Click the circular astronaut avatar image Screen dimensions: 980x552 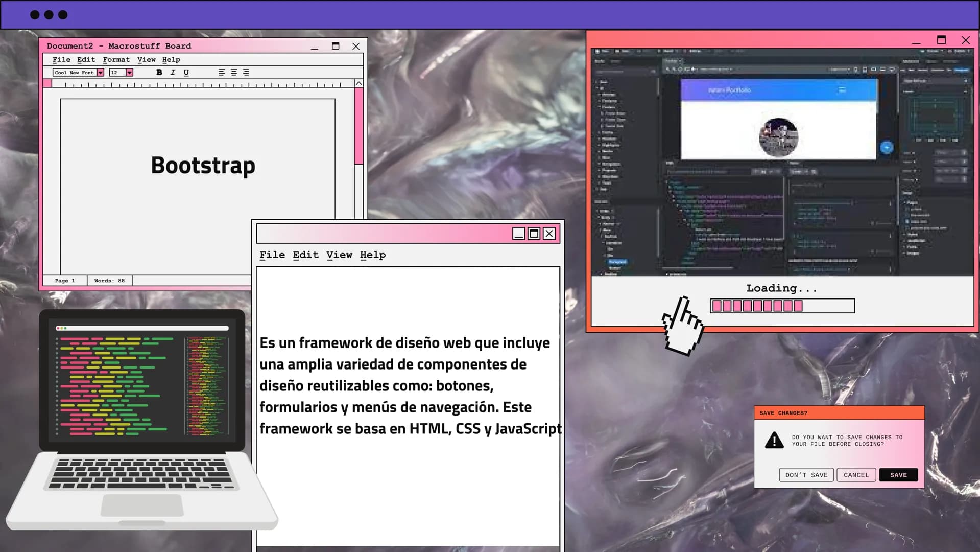pyautogui.click(x=778, y=137)
